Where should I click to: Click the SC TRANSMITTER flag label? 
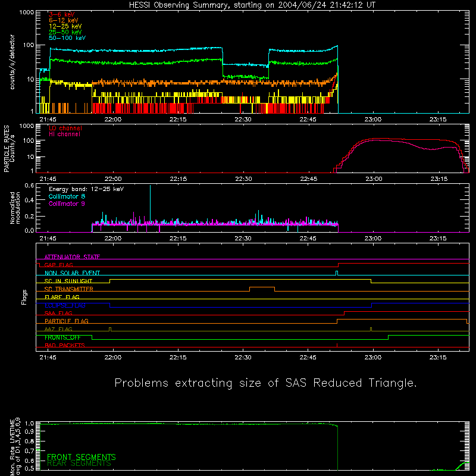[69, 289]
